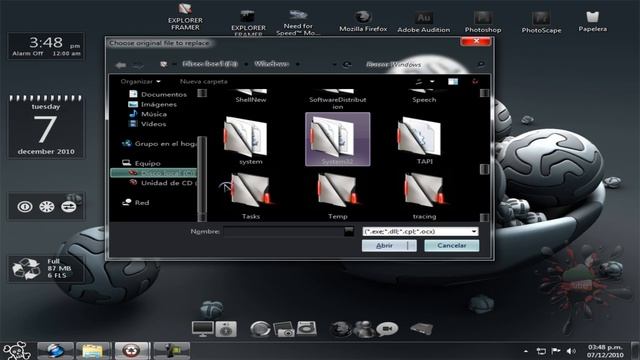640x360 pixels.
Task: Open the Nombre field history dropdown
Action: pyautogui.click(x=349, y=231)
